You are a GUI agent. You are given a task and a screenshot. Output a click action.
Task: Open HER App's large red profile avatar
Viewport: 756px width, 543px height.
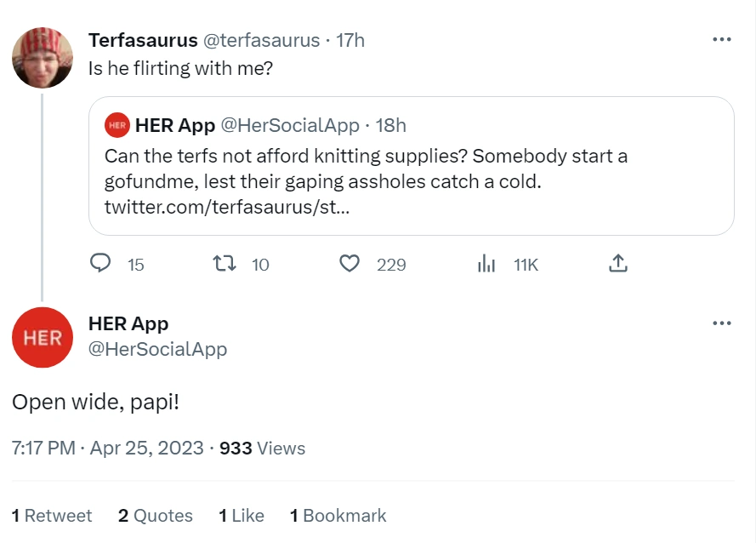click(42, 337)
